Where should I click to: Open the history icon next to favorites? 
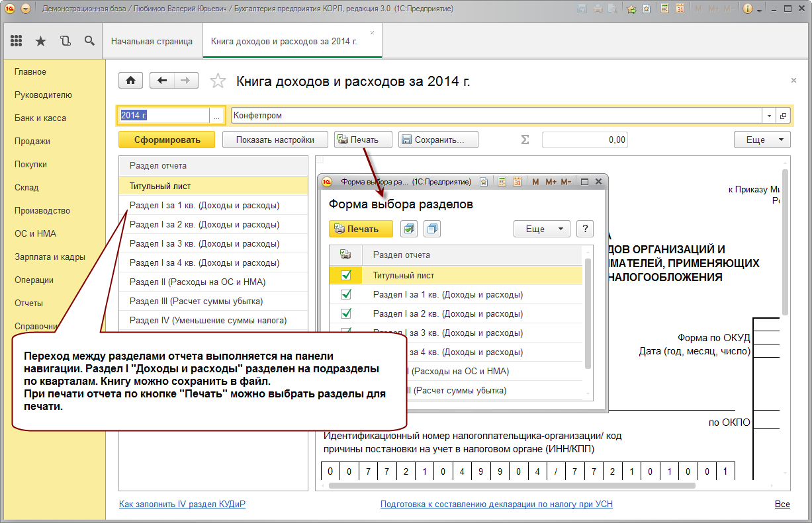click(65, 41)
